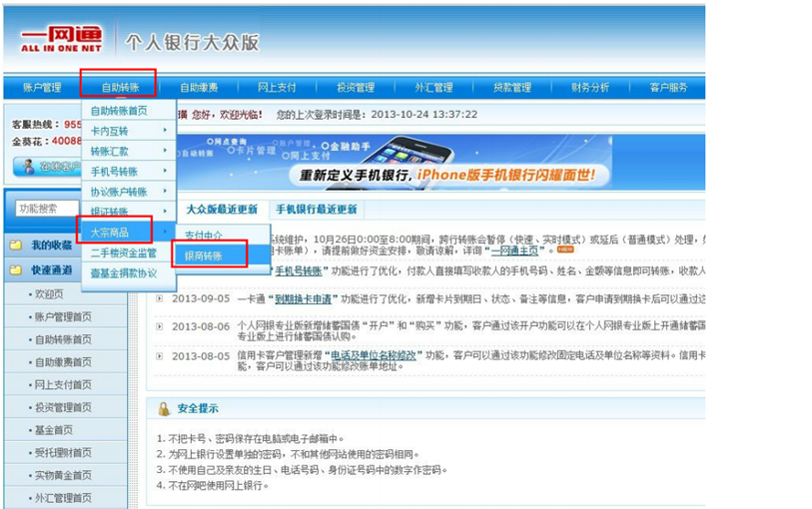Open submenu arrow of 手机号转账 menu entry

click(165, 171)
